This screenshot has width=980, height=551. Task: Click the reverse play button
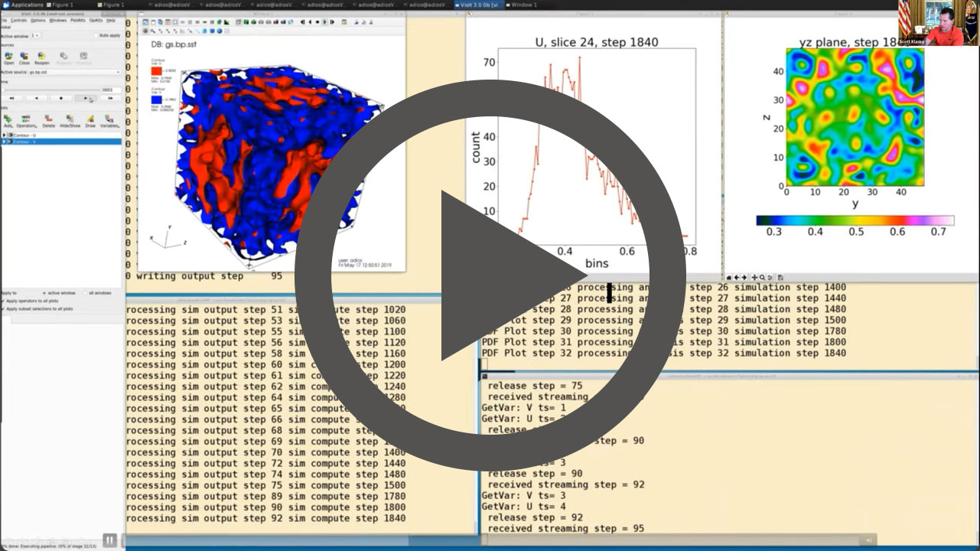click(37, 98)
